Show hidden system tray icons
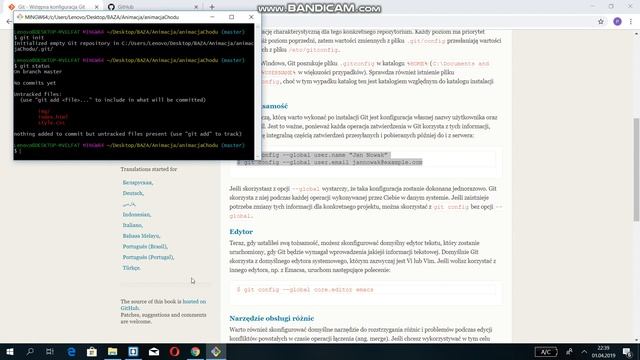The image size is (640, 360). (584, 351)
